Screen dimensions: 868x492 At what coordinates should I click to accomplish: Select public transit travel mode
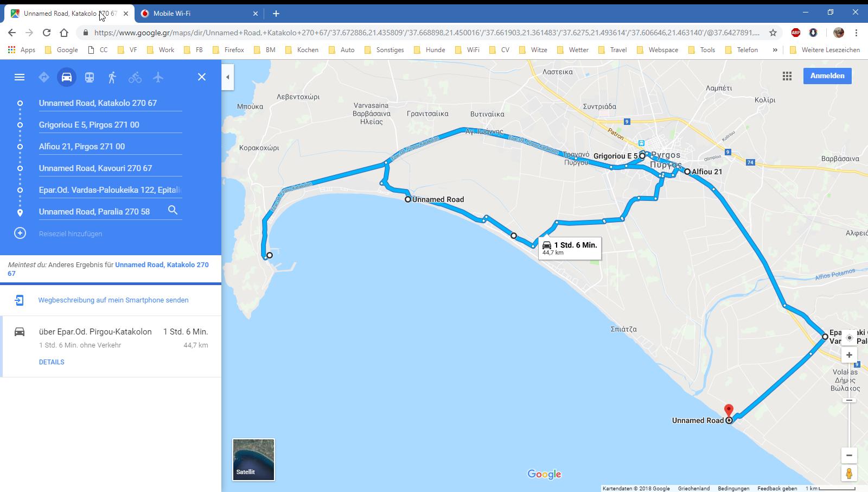[90, 77]
